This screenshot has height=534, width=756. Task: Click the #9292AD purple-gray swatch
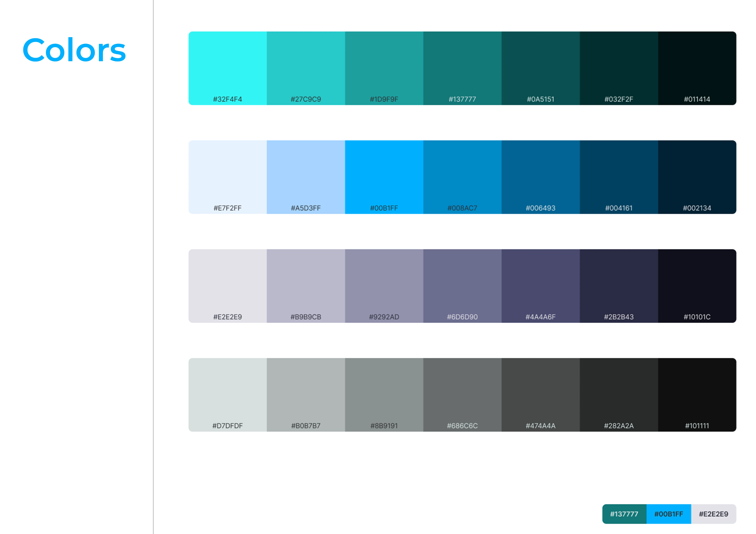pyautogui.click(x=384, y=286)
